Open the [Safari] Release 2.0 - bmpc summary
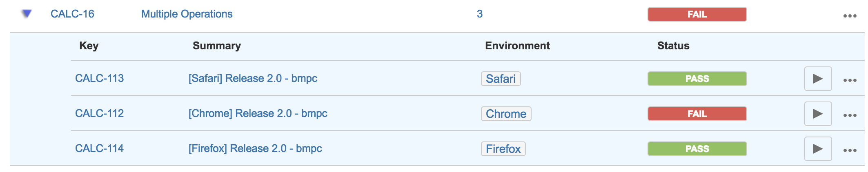Image resolution: width=868 pixels, height=172 pixels. [x=253, y=78]
